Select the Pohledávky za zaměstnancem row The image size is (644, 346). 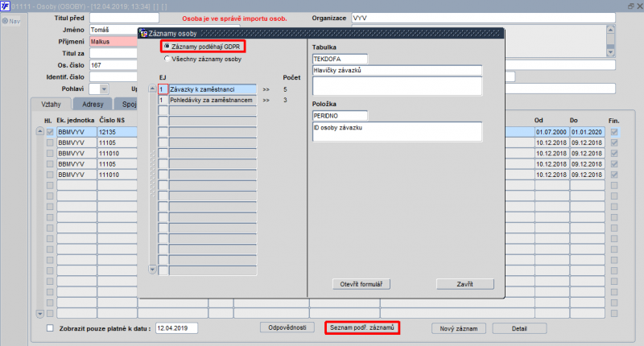pos(213,100)
